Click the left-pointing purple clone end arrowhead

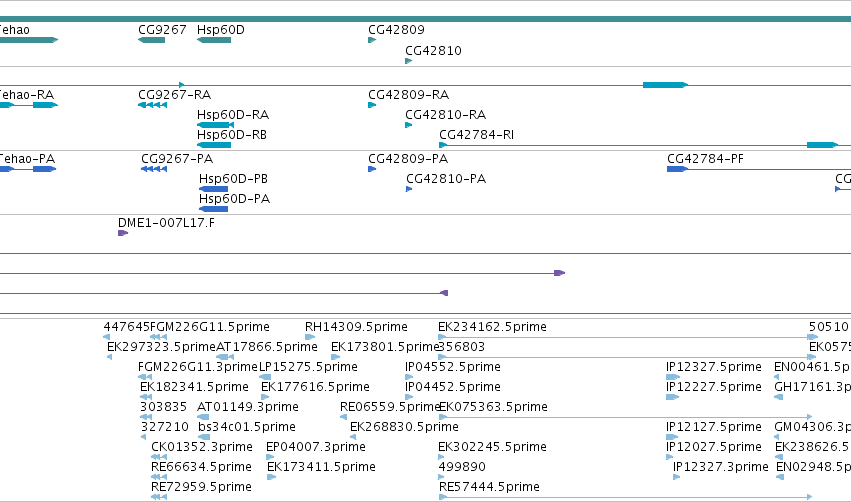pos(444,293)
